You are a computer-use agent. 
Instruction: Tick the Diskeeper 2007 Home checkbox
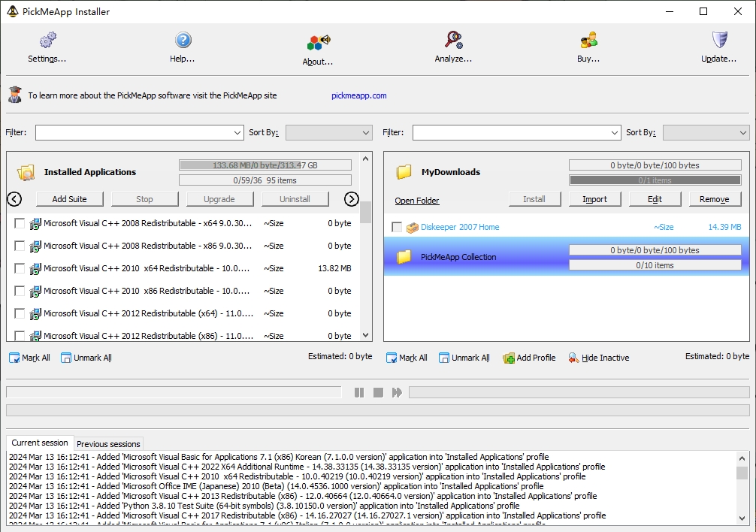click(x=397, y=227)
